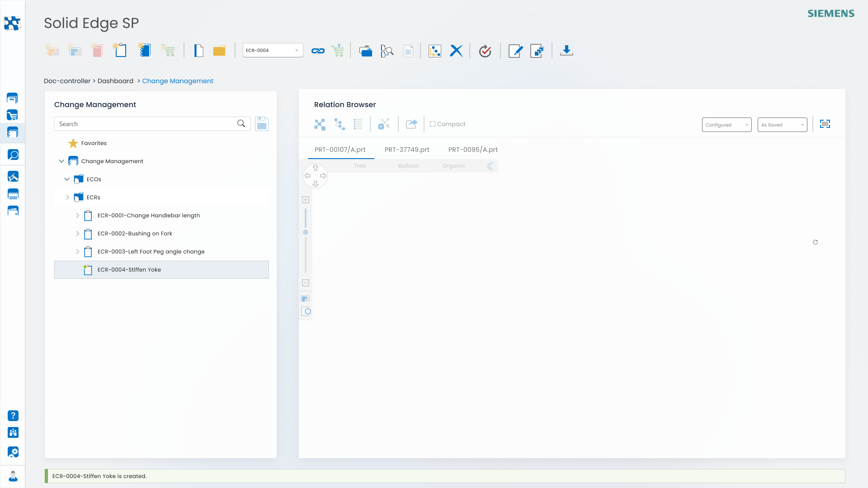This screenshot has height=488, width=868.
Task: Click the new shopping cart icon with star
Action: click(x=168, y=50)
